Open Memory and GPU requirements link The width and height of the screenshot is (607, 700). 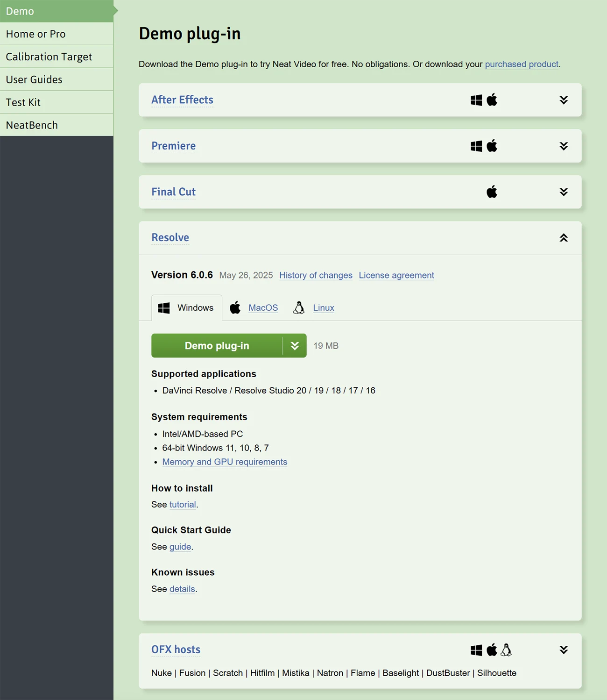tap(225, 462)
